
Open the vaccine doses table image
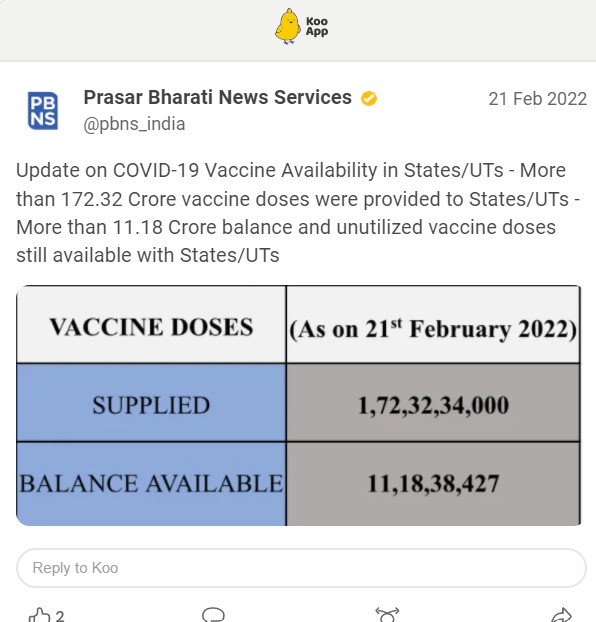click(298, 405)
